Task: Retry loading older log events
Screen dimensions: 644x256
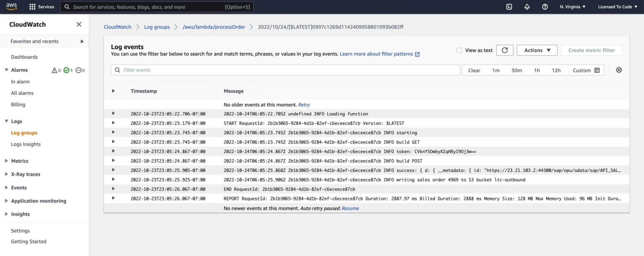Action: [304, 104]
